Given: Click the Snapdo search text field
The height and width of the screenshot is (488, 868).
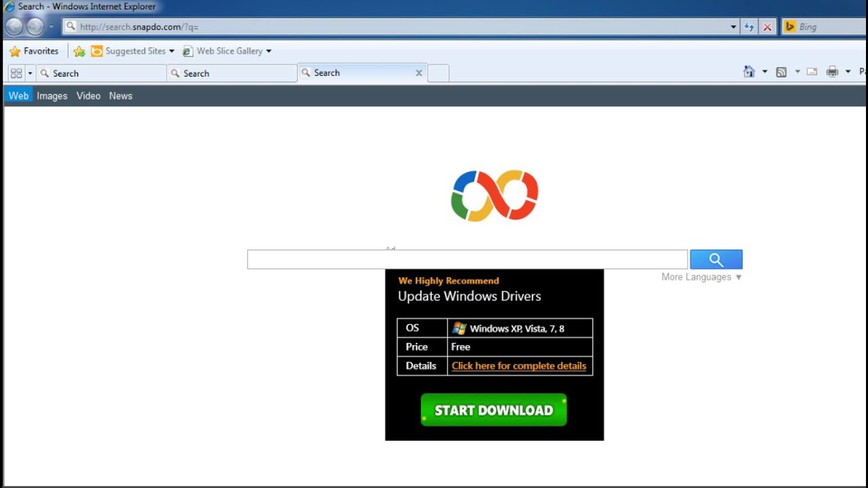Looking at the screenshot, I should click(x=467, y=259).
